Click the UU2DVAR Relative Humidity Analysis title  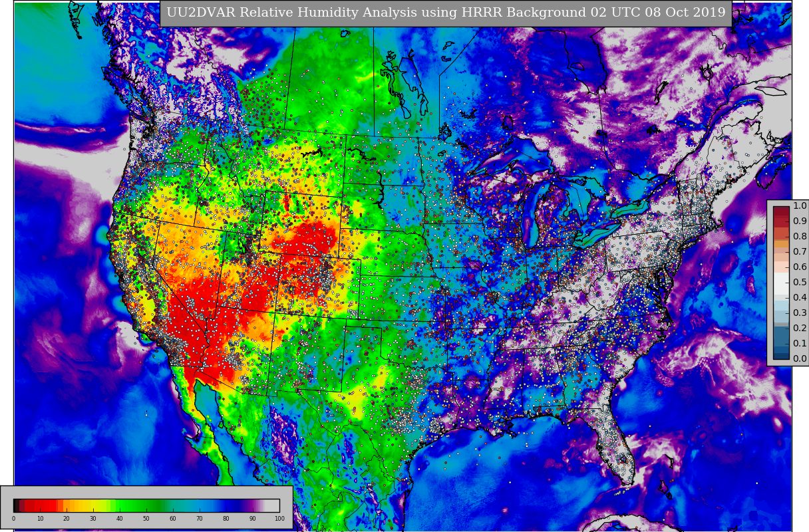446,13
